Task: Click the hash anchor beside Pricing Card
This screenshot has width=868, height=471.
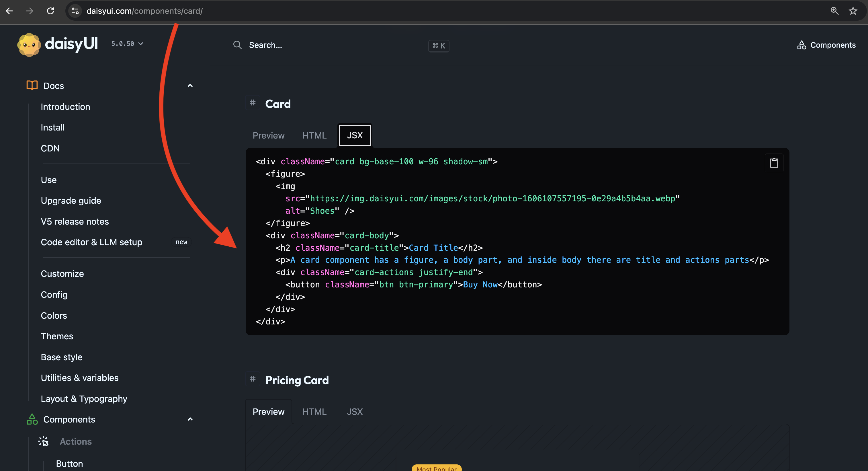Action: (x=252, y=379)
